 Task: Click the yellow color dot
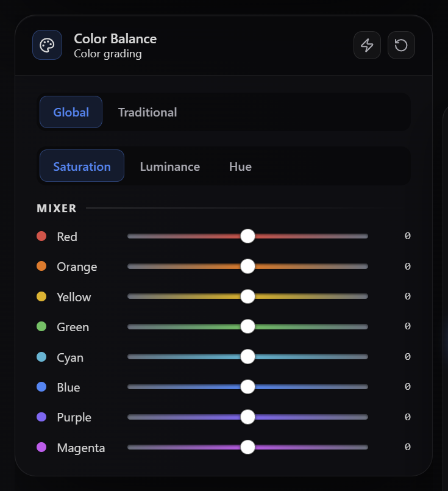41,296
